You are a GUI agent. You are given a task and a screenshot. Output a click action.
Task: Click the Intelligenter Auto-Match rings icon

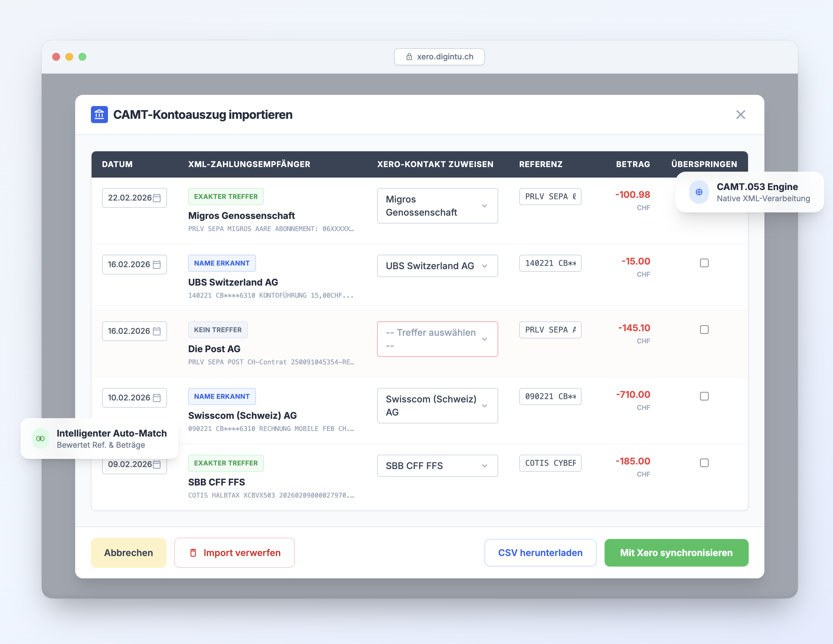coord(40,439)
